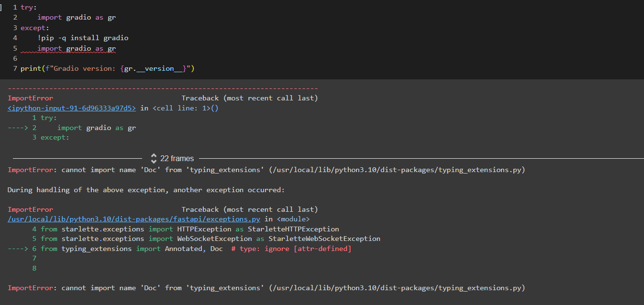Click the '# type: ignore [attr-defined]' comment

pyautogui.click(x=291, y=249)
